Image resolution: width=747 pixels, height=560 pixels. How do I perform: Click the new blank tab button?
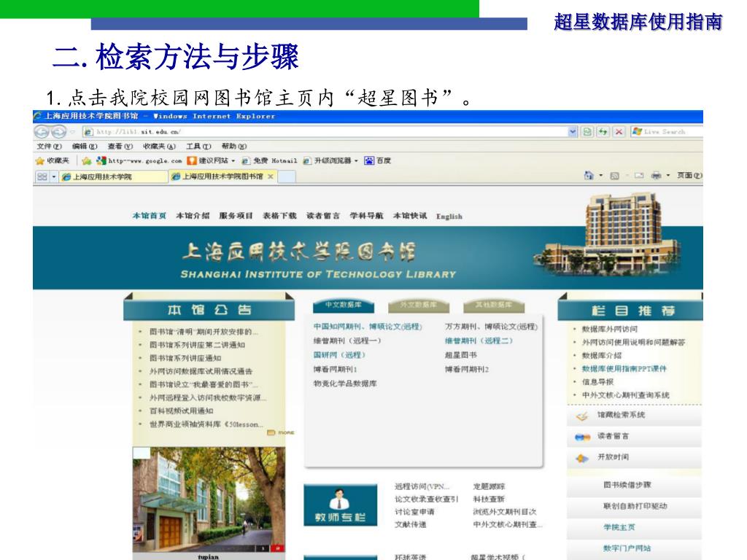[286, 176]
